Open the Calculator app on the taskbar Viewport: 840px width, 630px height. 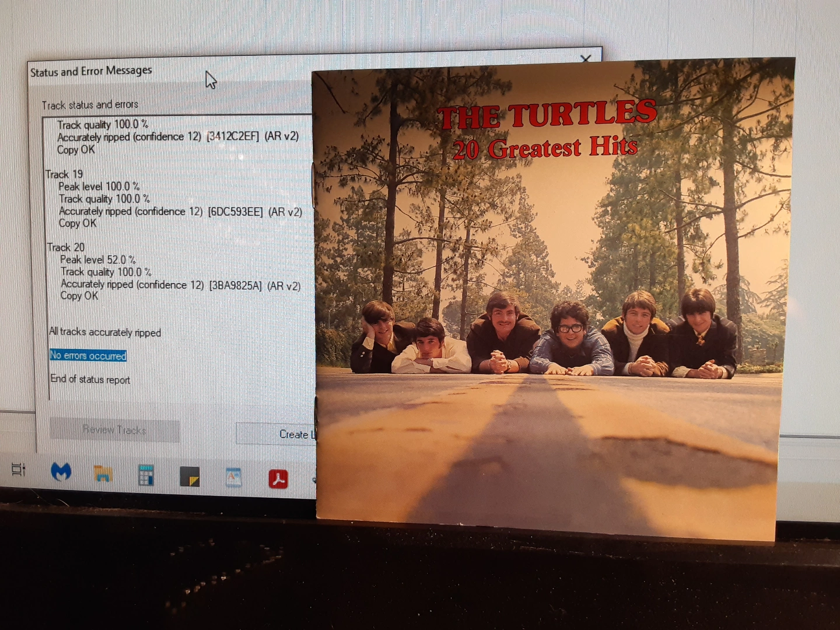(x=146, y=475)
